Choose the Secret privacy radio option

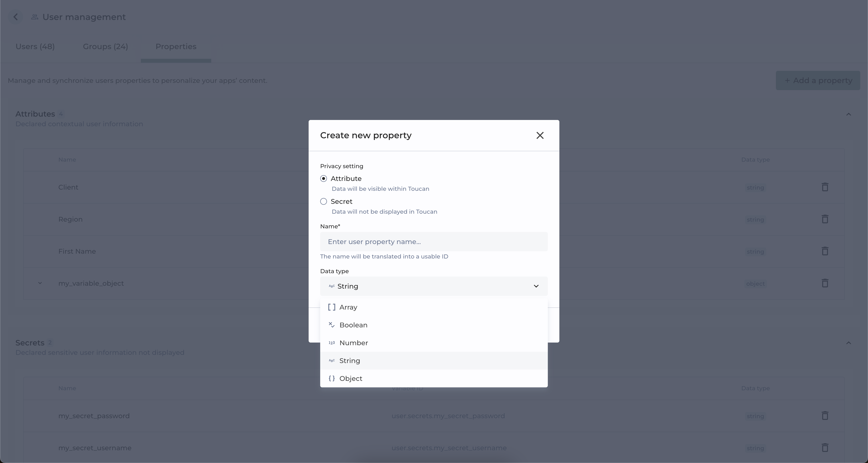click(x=324, y=201)
